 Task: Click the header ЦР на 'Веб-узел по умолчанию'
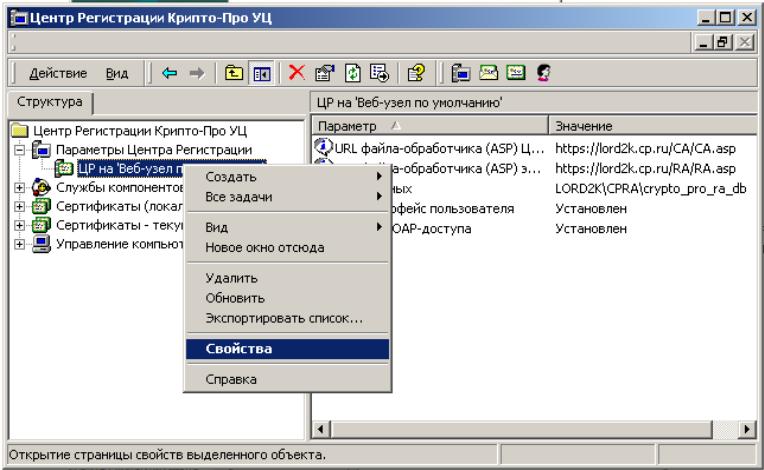409,103
